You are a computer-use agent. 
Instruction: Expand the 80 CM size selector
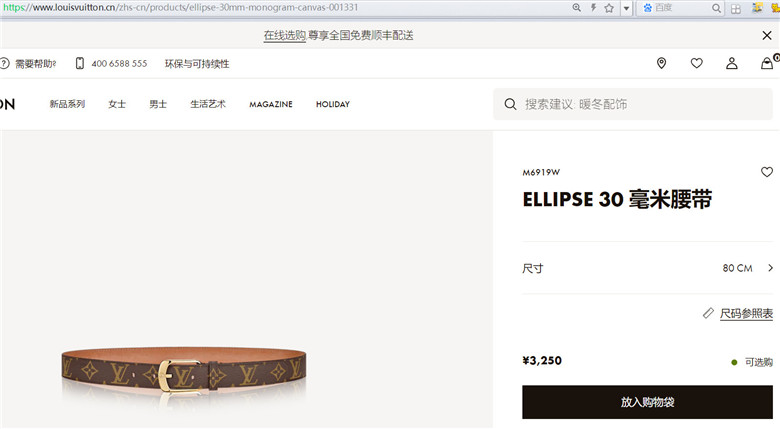[x=647, y=268]
